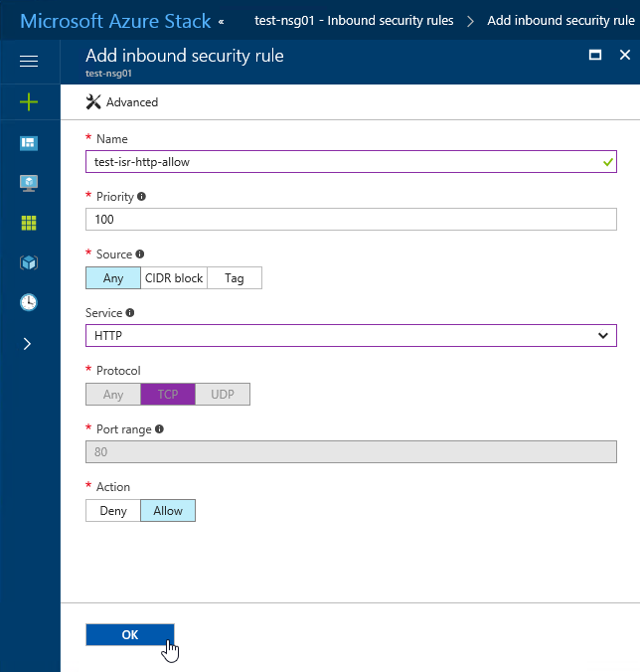Click the Name field with test-isr-http-allow
The height and width of the screenshot is (672, 640).
pos(351,162)
